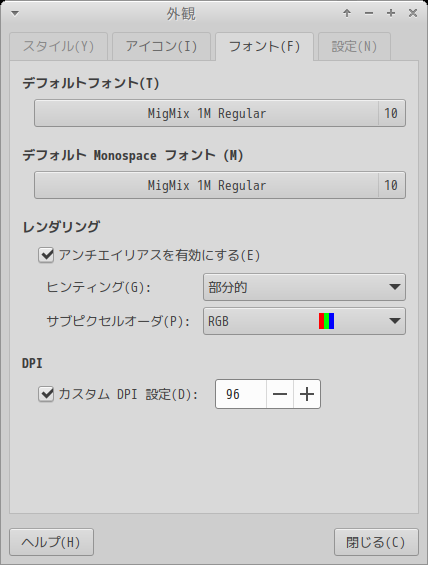Open the ヒンティング dropdown showing 部分的
Viewport: 428px width, 565px height.
[304, 287]
